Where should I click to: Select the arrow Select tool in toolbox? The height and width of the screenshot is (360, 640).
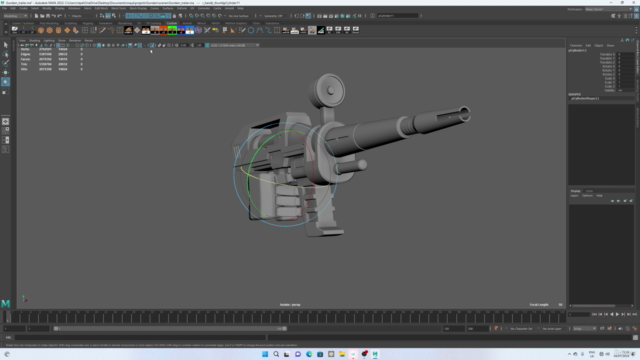5,45
